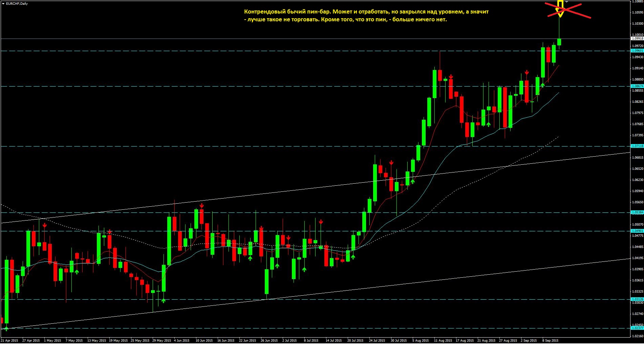Click the 1.06230 price axis label
This screenshot has width=644, height=344.
coord(638,180)
